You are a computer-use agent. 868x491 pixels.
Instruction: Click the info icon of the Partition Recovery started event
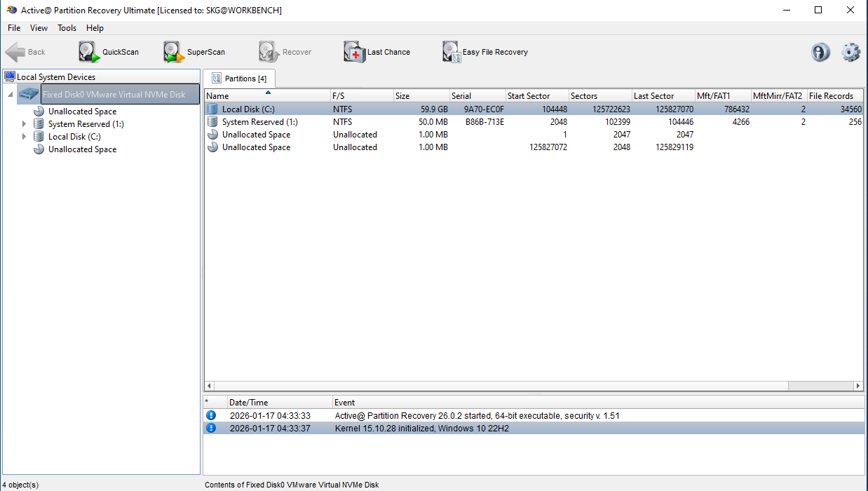point(212,415)
